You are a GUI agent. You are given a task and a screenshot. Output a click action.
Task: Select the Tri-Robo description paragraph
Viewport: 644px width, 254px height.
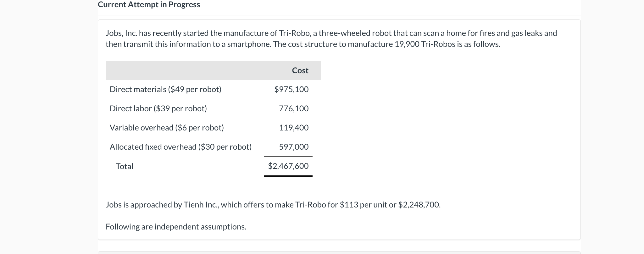pos(330,38)
